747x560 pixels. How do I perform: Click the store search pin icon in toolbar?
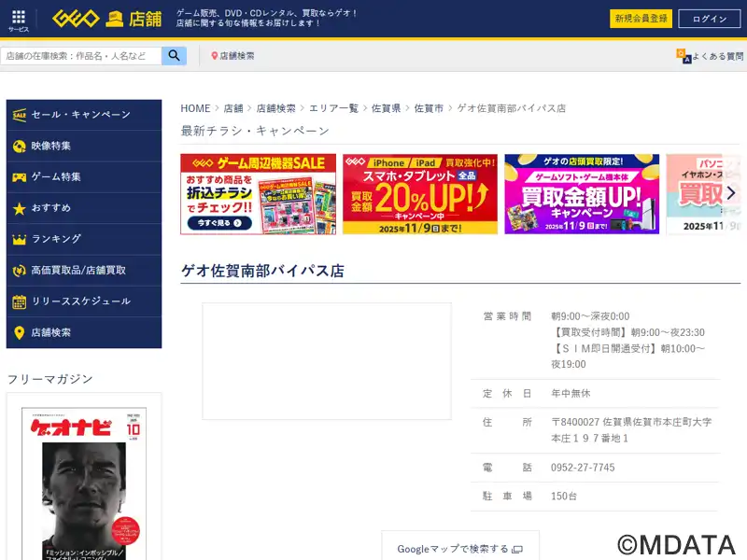(215, 56)
